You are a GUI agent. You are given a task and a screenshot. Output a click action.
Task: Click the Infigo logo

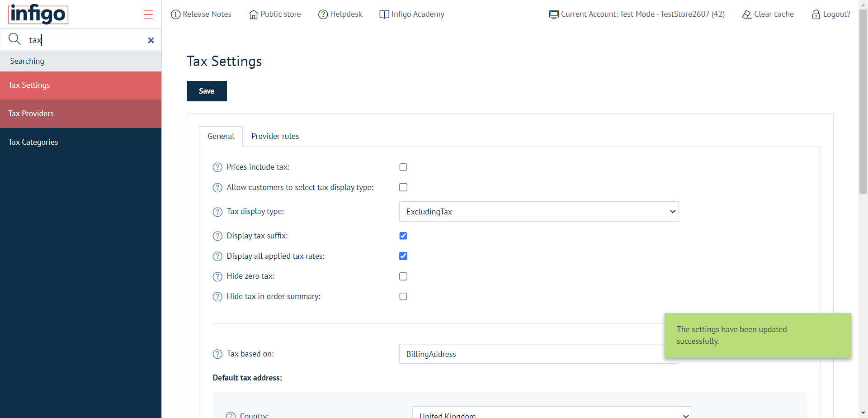(38, 14)
